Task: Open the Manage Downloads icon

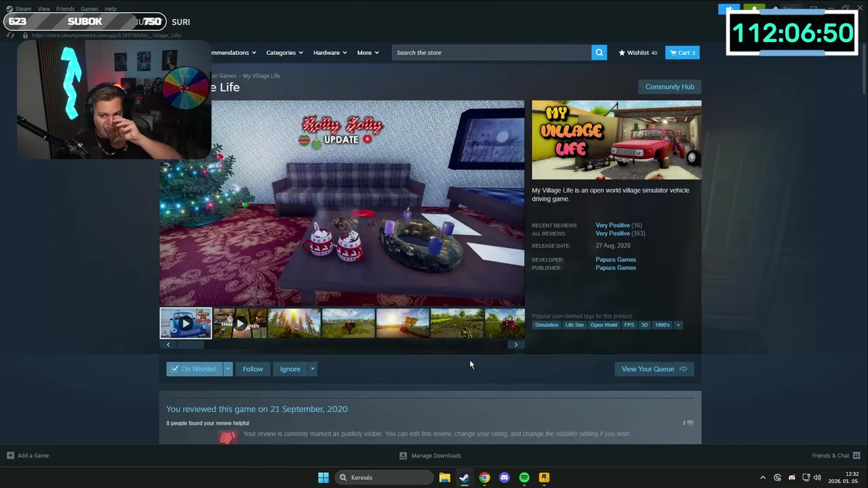Action: [403, 455]
